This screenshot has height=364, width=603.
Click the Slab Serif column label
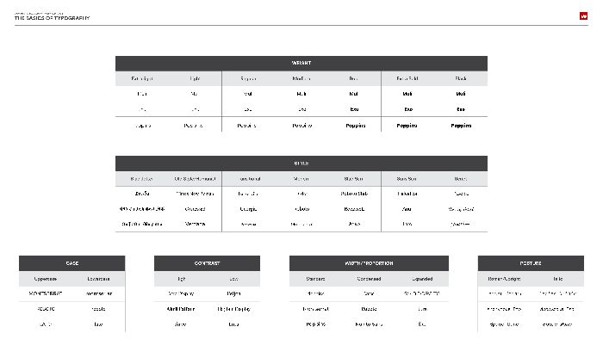(x=353, y=179)
